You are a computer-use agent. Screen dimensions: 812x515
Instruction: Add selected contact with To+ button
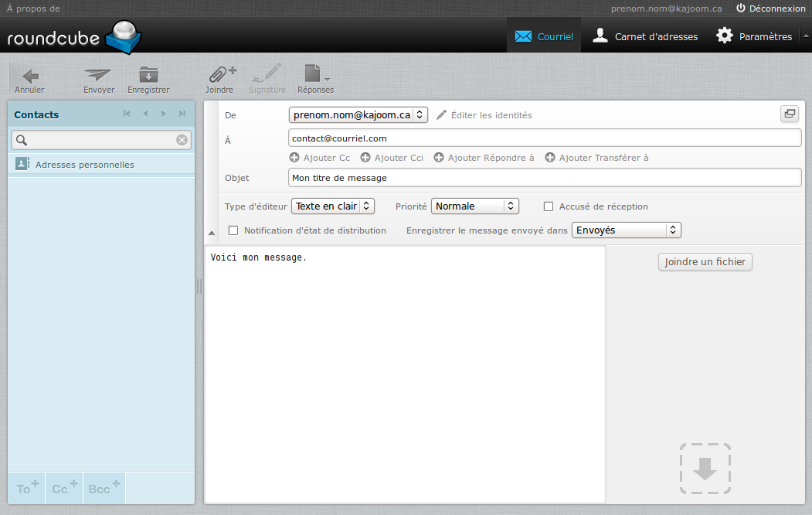click(27, 488)
